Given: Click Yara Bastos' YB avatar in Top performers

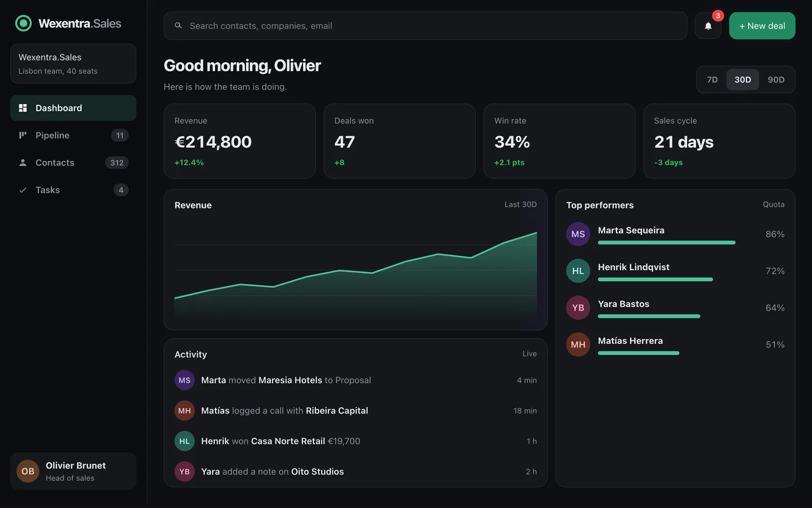Looking at the screenshot, I should [578, 308].
